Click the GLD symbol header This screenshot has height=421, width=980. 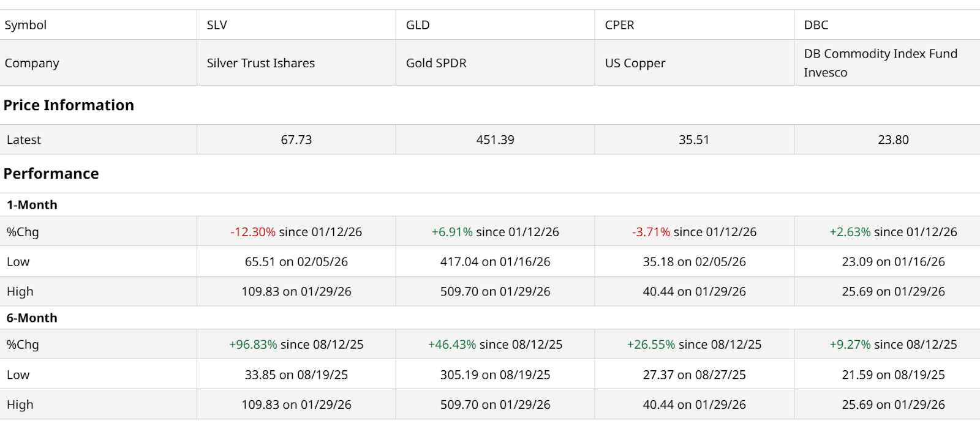point(418,25)
